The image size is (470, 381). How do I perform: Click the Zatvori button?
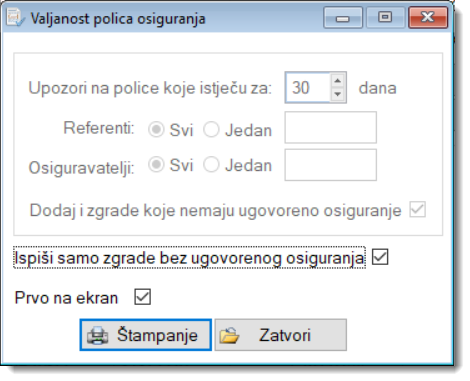coord(281,335)
